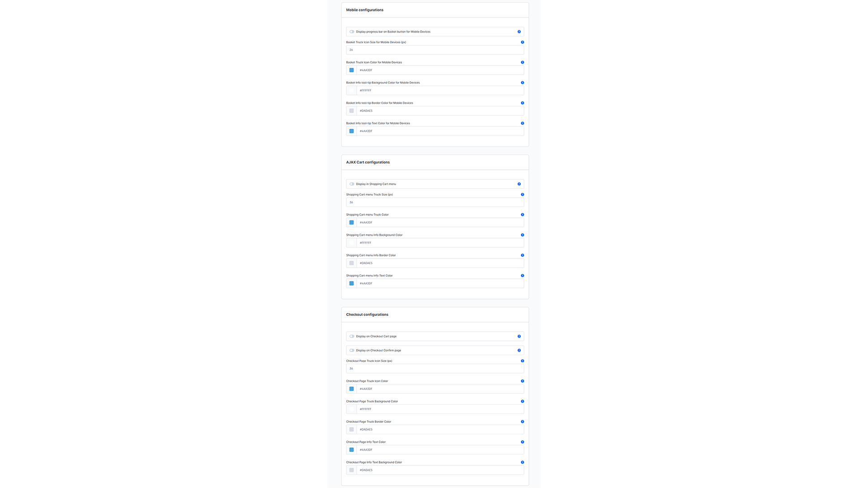Enable Display on Checkout Confirm page
The width and height of the screenshot is (868, 488).
(x=352, y=350)
